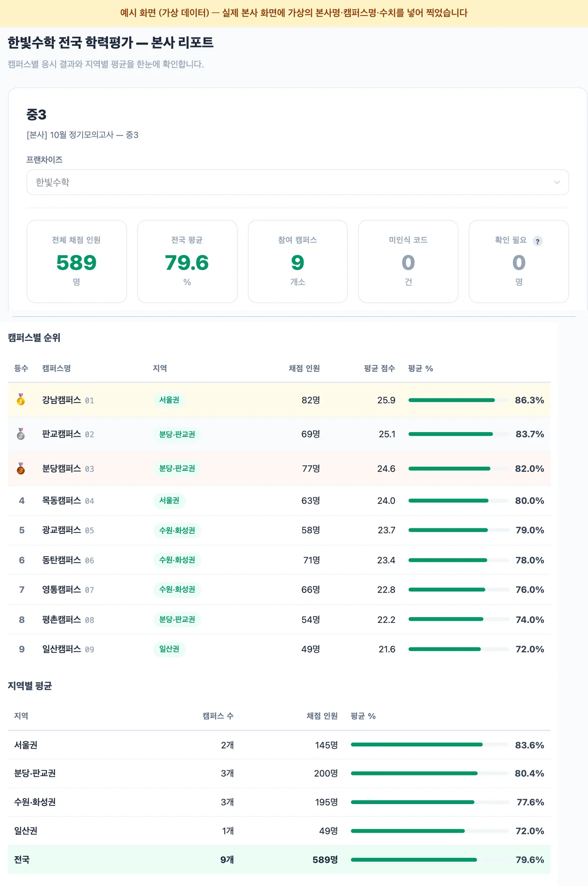Click rank number 9 for 일산캠퍼스
The height and width of the screenshot is (886, 588).
point(22,649)
